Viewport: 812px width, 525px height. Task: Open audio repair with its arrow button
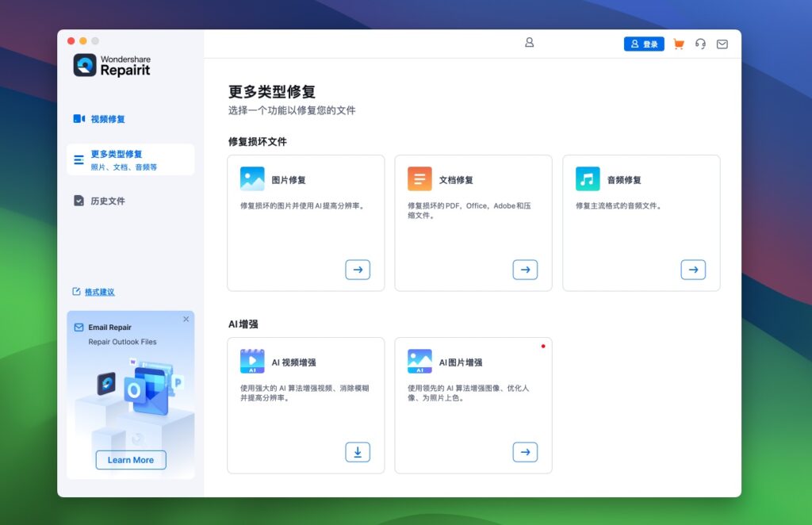694,270
